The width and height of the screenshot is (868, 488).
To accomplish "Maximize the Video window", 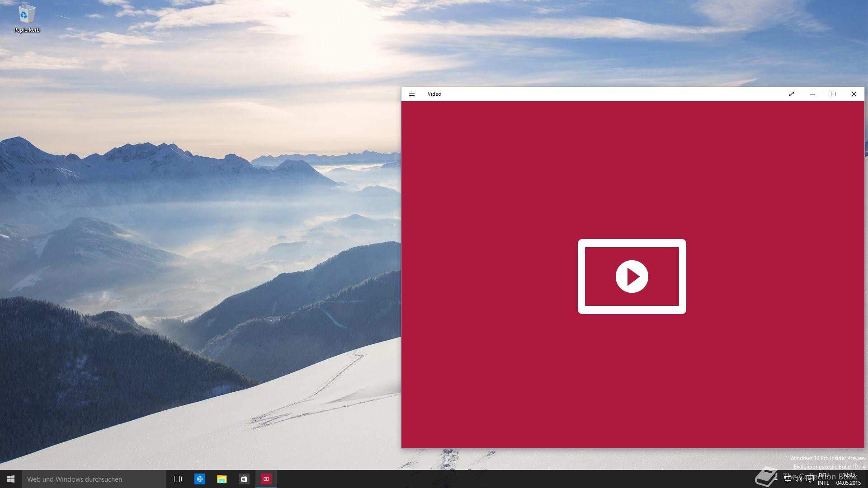I will pos(833,94).
